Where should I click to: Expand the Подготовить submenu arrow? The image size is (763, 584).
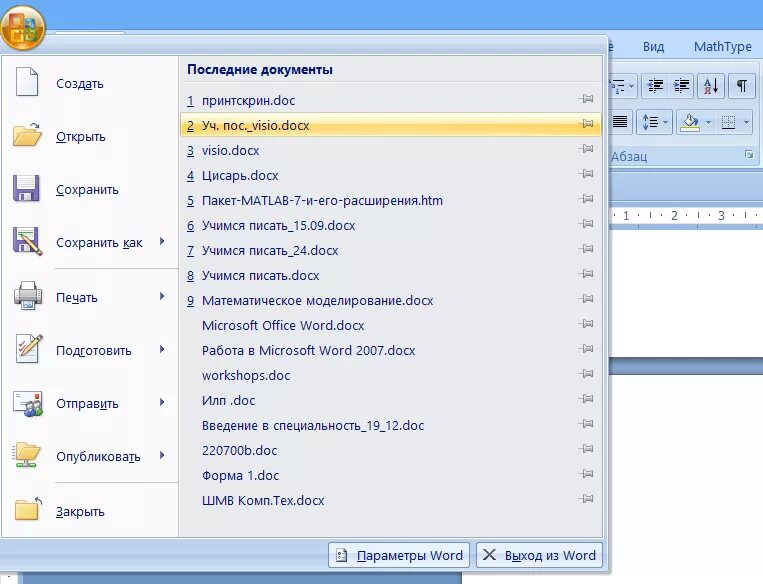point(162,349)
